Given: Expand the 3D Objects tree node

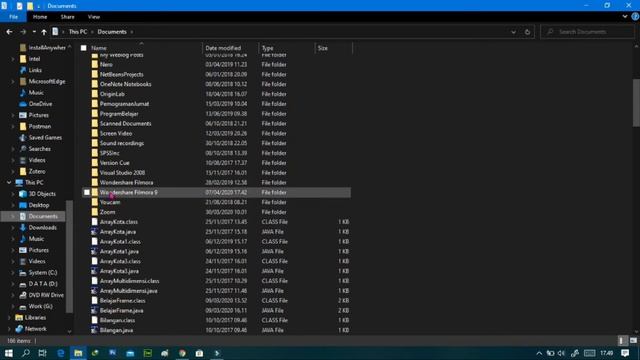Looking at the screenshot, I should (x=13, y=194).
